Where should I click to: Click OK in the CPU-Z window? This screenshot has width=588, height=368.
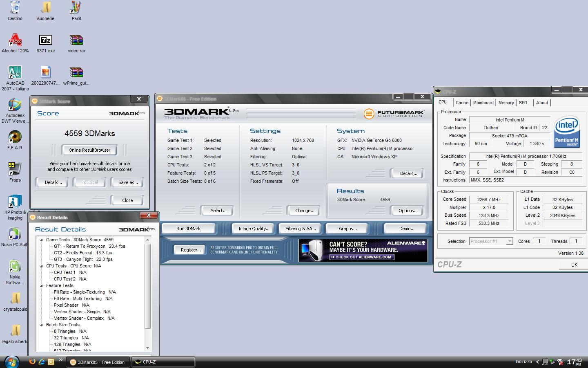click(574, 265)
